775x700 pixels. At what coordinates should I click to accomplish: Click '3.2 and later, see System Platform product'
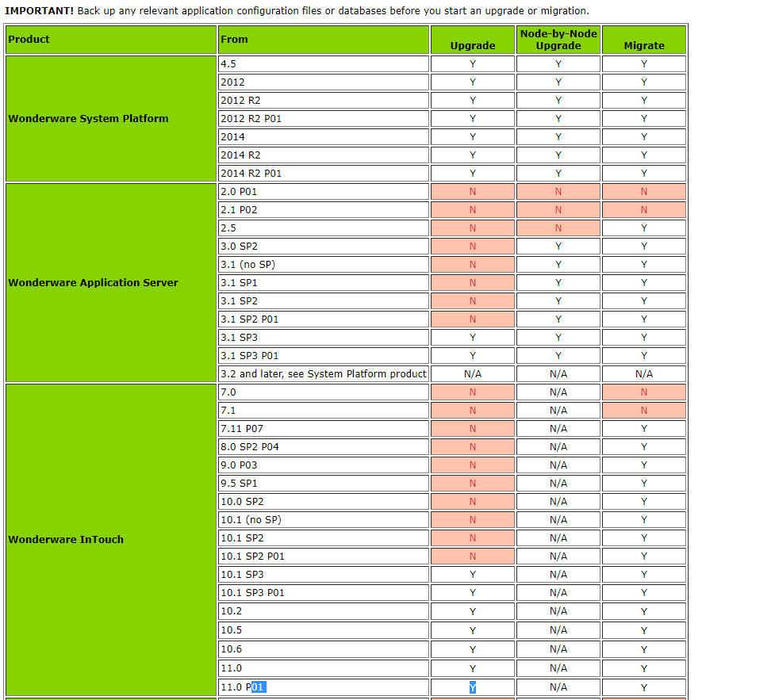(323, 374)
